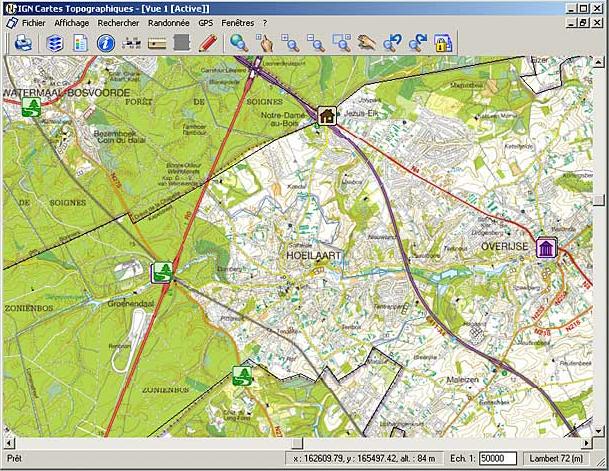Image resolution: width=609 pixels, height=471 pixels.
Task: Go to previous zoom view
Action: coord(392,43)
